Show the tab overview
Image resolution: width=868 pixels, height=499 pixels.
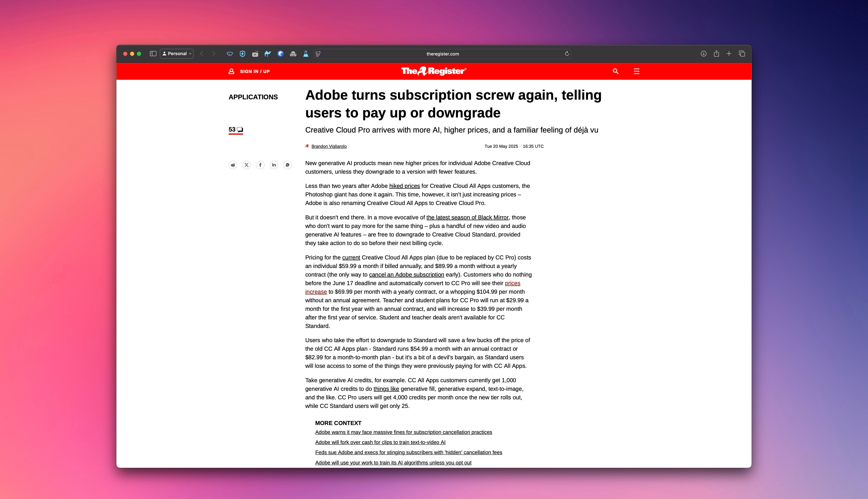coord(742,54)
